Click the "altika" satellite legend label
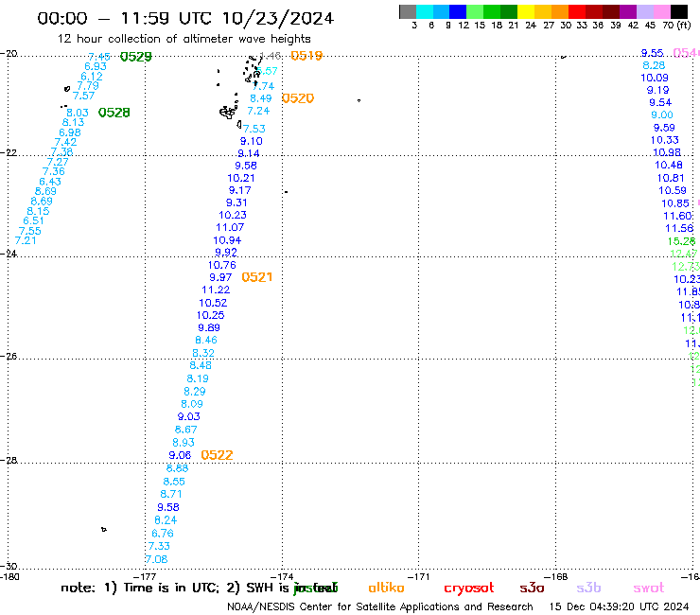The width and height of the screenshot is (700, 615). pos(386,588)
